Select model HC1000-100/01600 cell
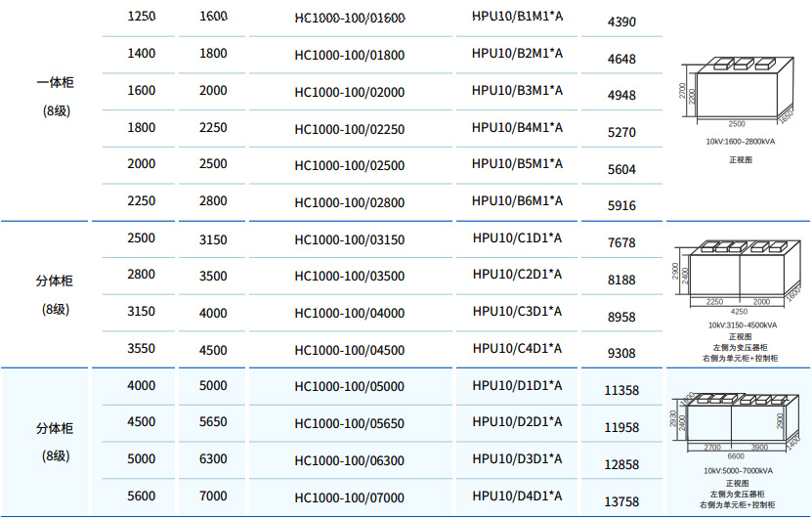Screen dimensions: 812x518 (350, 19)
